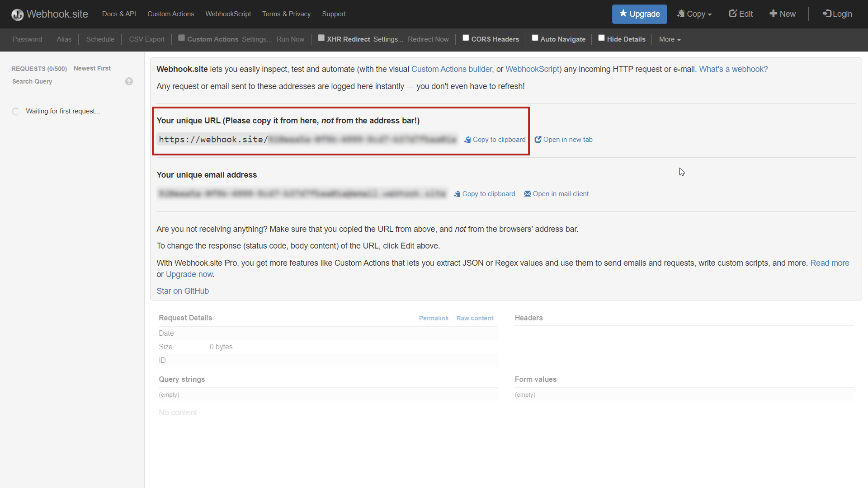Click the Upgrade button

[639, 14]
